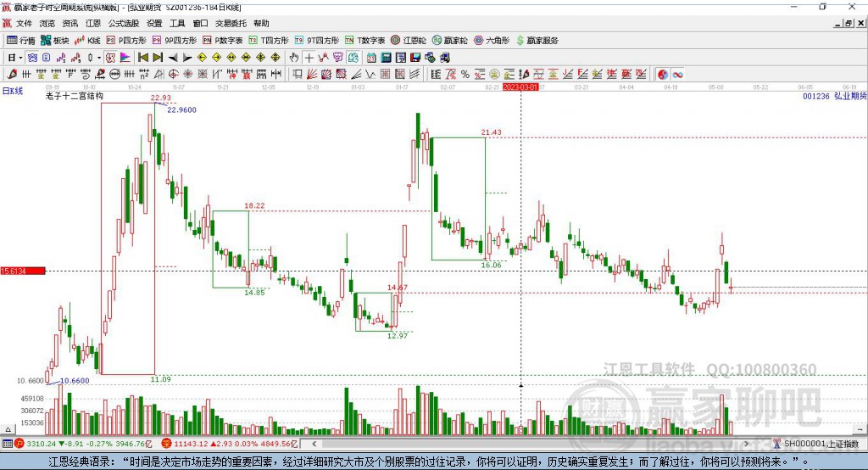
Task: Click the floppy disk save icon
Action: click(x=415, y=58)
